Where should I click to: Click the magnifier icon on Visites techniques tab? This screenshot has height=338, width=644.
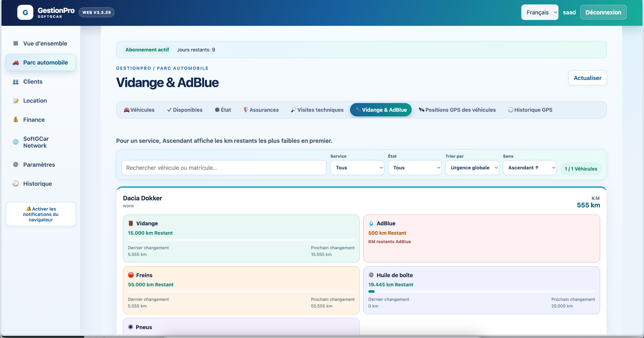(x=293, y=110)
